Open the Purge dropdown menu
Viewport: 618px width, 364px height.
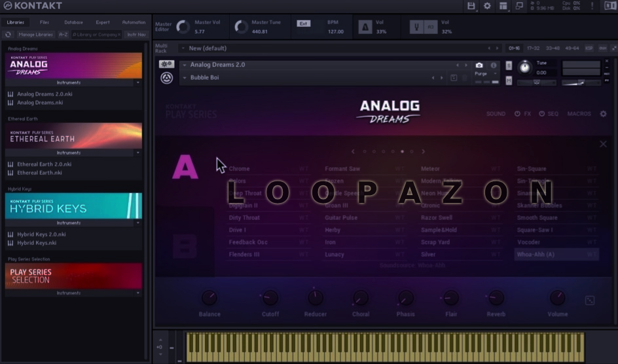coord(485,74)
